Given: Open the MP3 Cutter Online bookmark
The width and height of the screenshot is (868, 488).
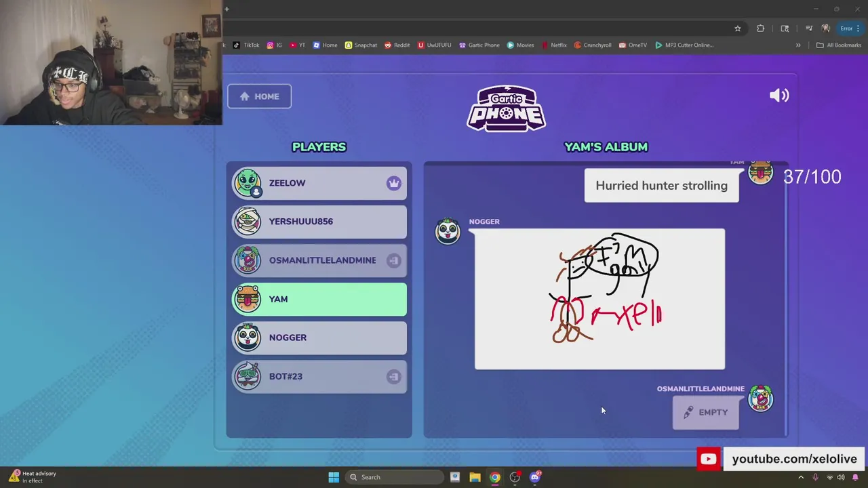Looking at the screenshot, I should 684,45.
